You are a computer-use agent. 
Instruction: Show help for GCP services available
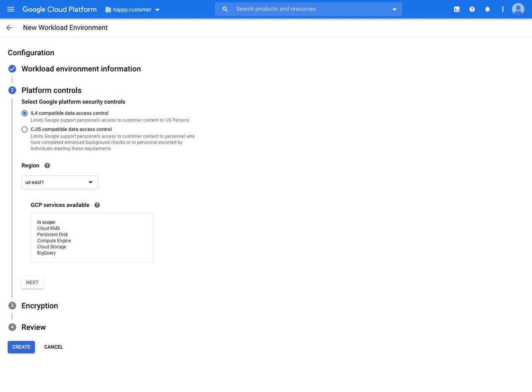97,205
